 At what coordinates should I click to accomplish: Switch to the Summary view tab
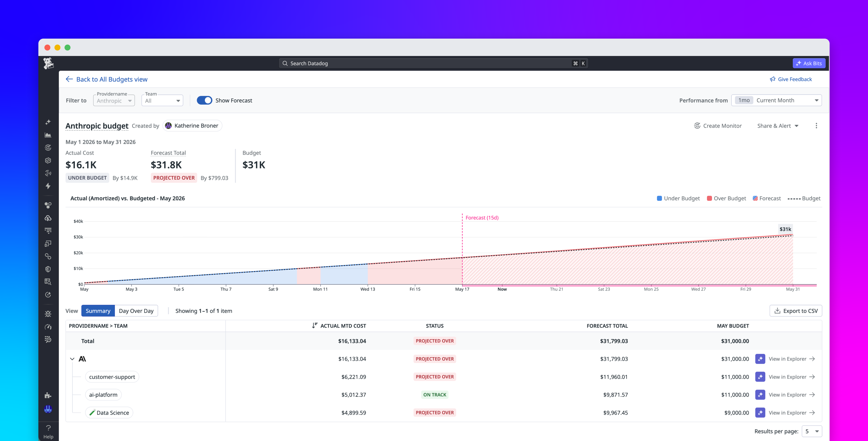coord(98,311)
